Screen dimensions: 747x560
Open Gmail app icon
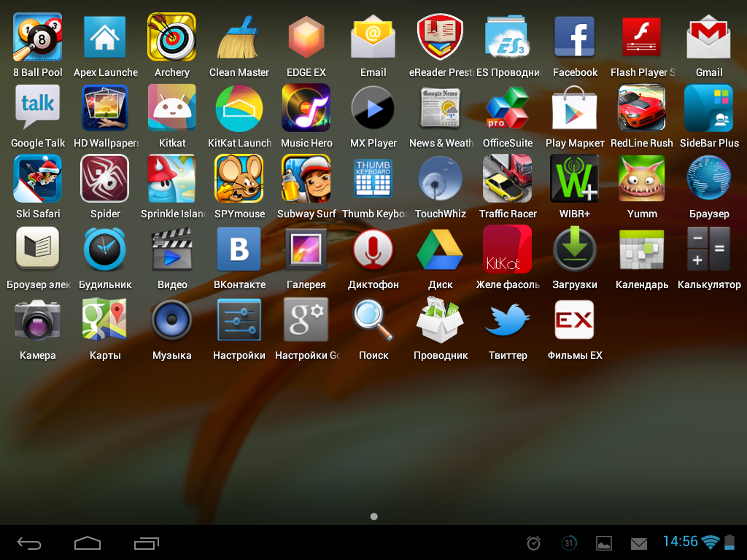[x=708, y=37]
